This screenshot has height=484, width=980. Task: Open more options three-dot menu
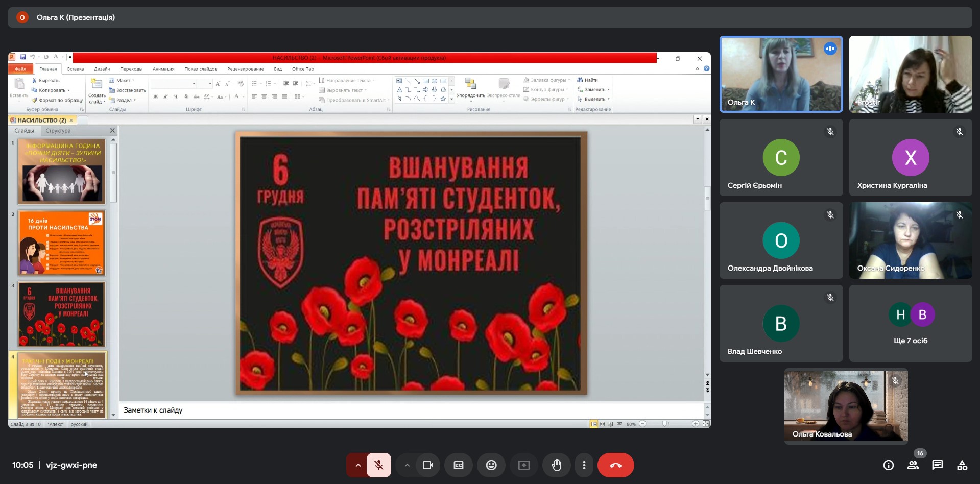[584, 465]
